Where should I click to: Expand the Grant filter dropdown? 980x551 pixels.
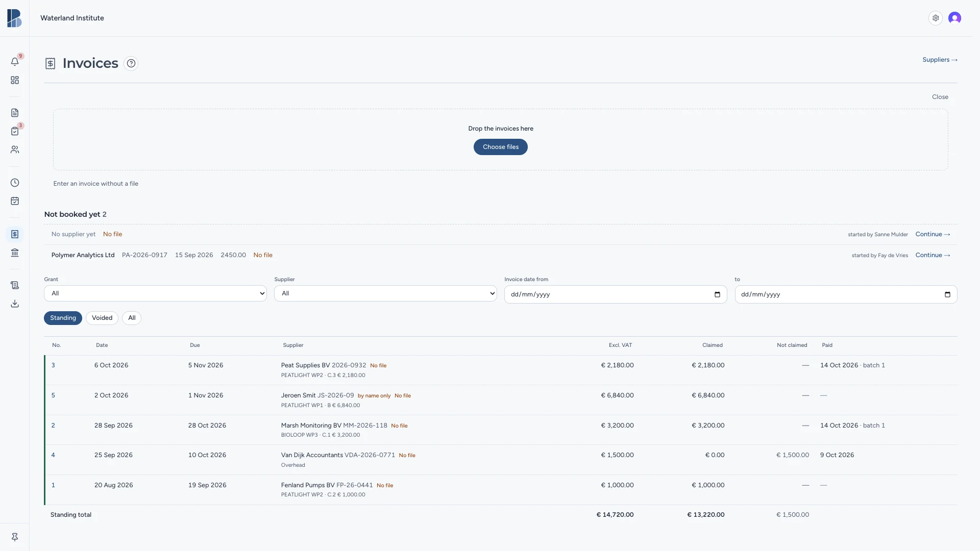coord(155,293)
